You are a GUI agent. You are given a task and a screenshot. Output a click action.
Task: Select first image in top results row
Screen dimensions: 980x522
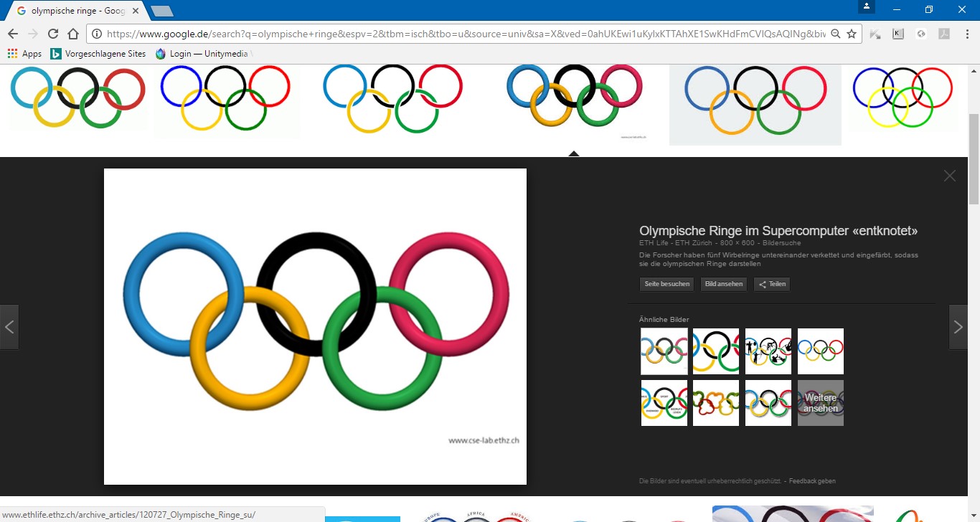pos(77,98)
